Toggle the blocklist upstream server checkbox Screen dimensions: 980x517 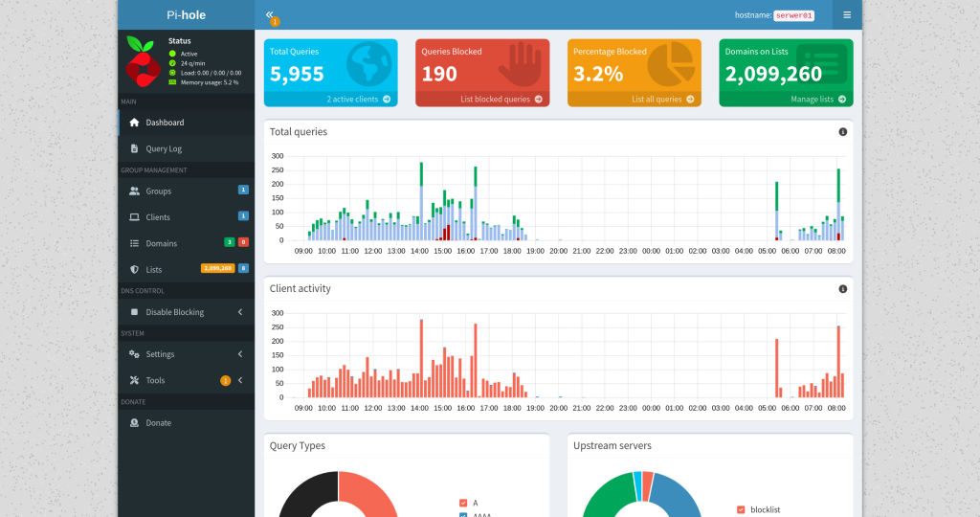(741, 509)
